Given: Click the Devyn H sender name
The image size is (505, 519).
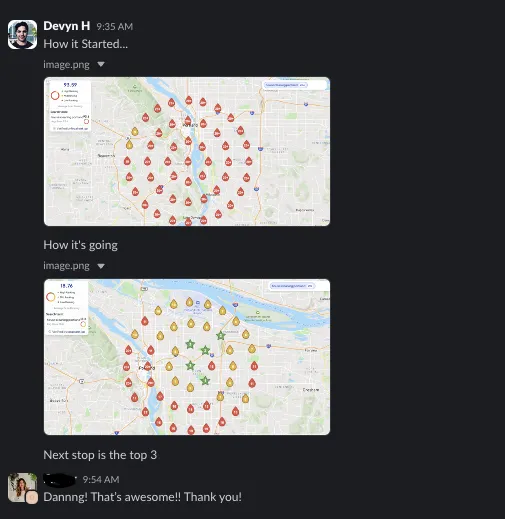Looking at the screenshot, I should point(67,26).
